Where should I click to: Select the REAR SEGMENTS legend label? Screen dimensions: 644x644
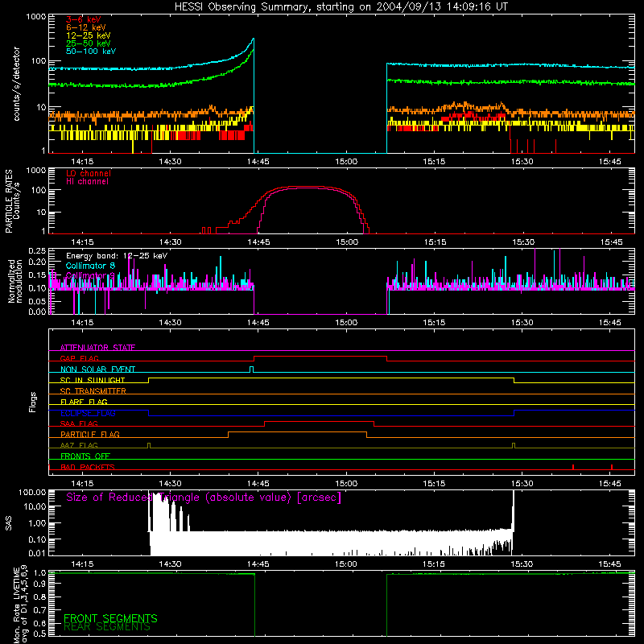pyautogui.click(x=107, y=626)
